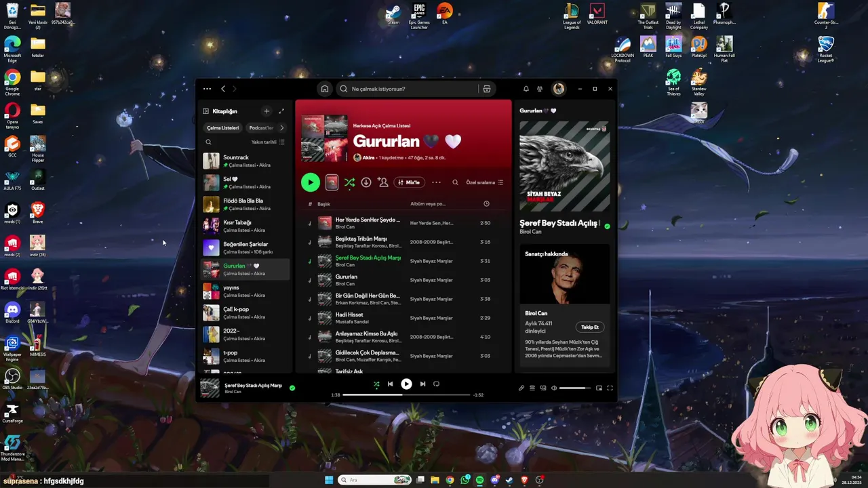Viewport: 868px width, 488px height.
Task: Go to Spotify Home via the house icon
Action: pos(325,89)
